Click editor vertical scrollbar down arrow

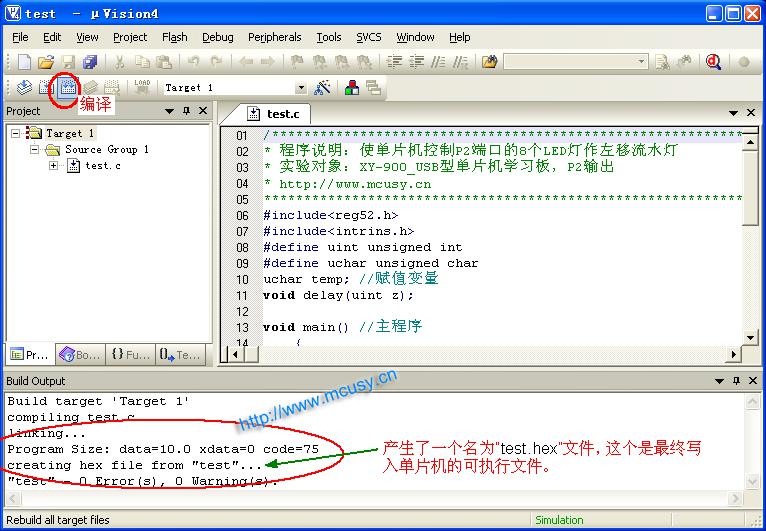(x=751, y=338)
